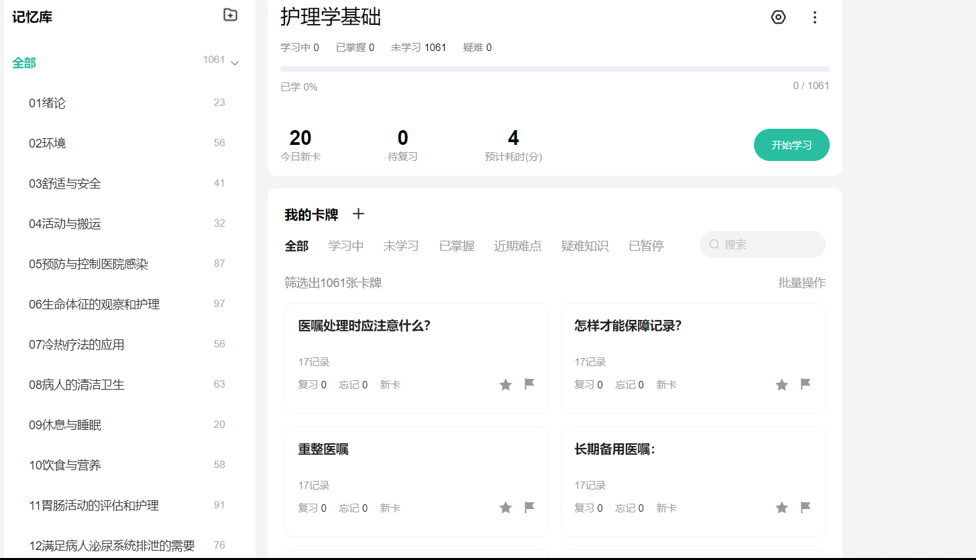Screen dimensions: 976x560
Task: Click the 预计耗时(分) value of 4
Action: (x=513, y=137)
